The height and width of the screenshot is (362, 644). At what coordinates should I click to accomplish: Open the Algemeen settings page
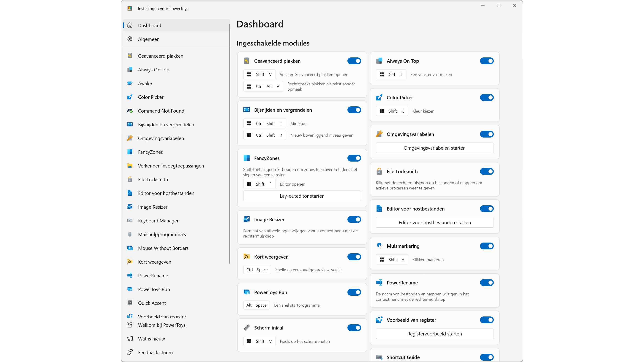tap(149, 39)
